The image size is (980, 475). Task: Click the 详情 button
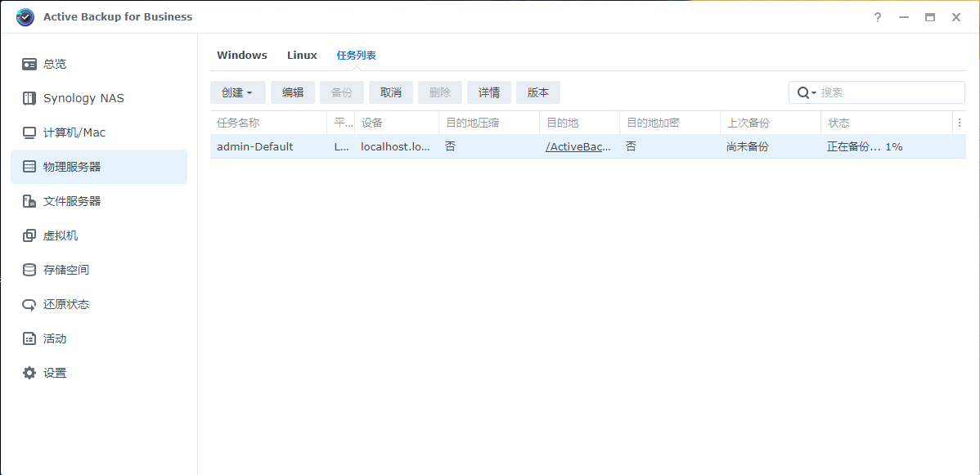(x=488, y=92)
